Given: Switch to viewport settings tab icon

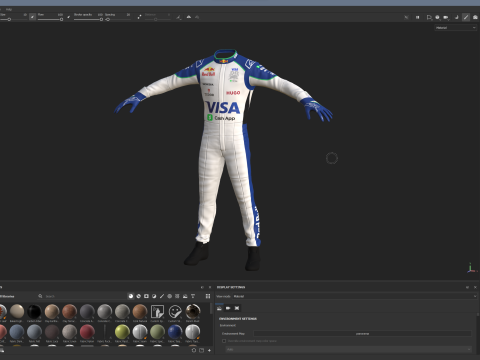Looking at the screenshot, I should pyautogui.click(x=237, y=308).
